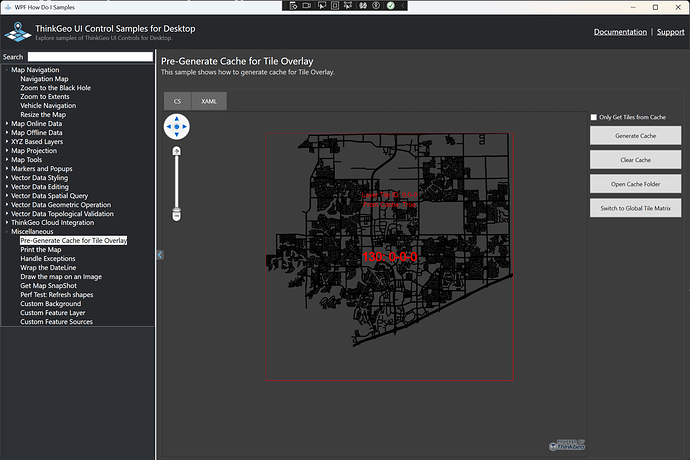The width and height of the screenshot is (690, 460).
Task: Toggle the hot reload debug icon
Action: pyautogui.click(x=363, y=6)
